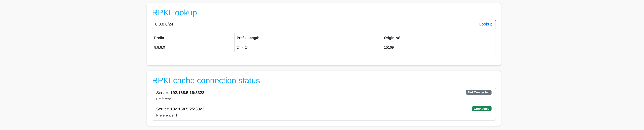
Task: Select the 24 - 24 prefix length cell
Action: tap(243, 47)
